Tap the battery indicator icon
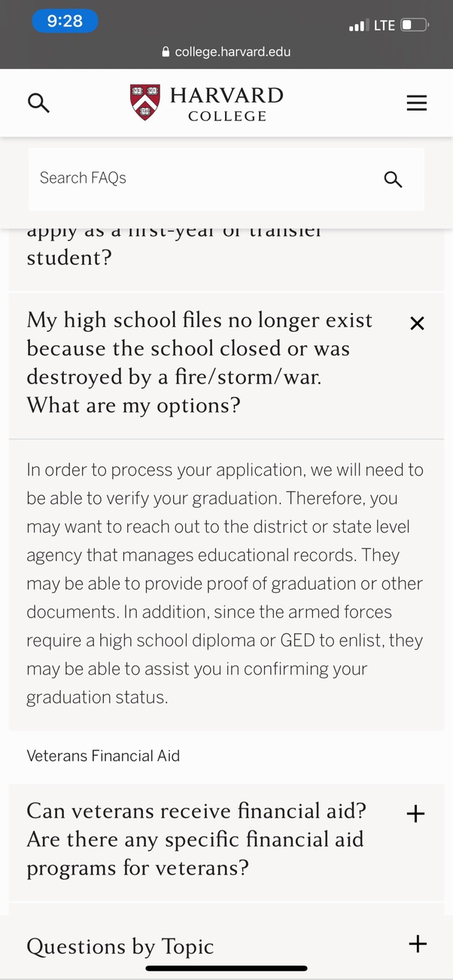This screenshot has width=453, height=980. tap(413, 25)
